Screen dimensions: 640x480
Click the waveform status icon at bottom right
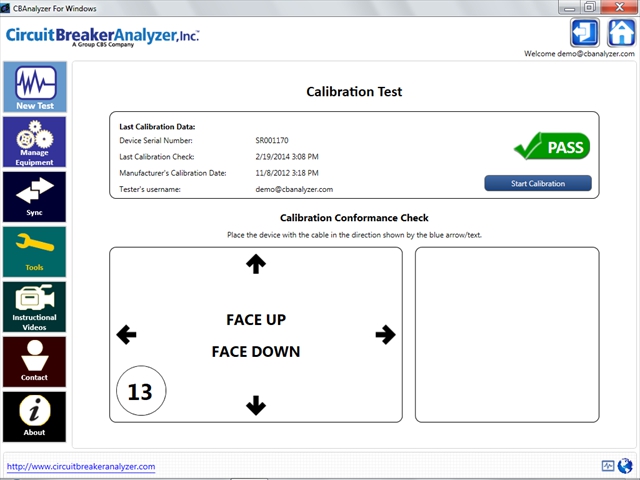(x=608, y=466)
